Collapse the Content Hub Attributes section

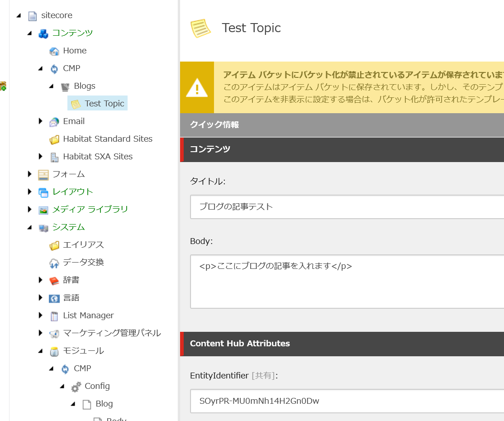click(x=342, y=344)
